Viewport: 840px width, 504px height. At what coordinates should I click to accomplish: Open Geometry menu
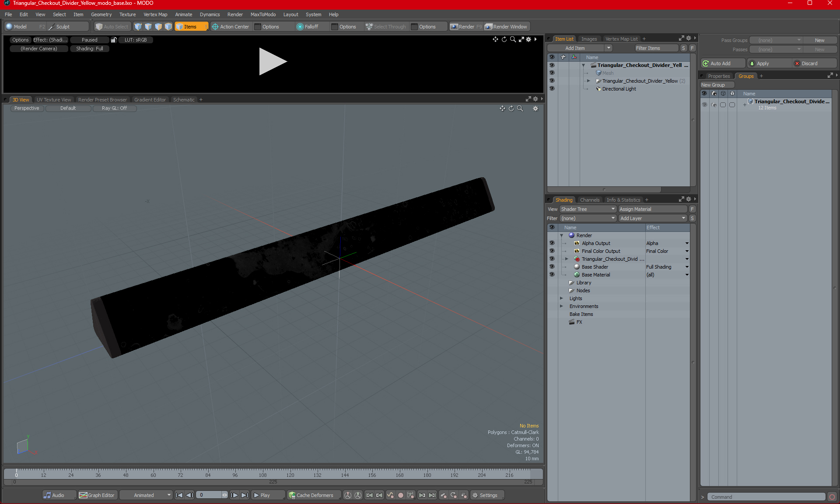pos(101,14)
